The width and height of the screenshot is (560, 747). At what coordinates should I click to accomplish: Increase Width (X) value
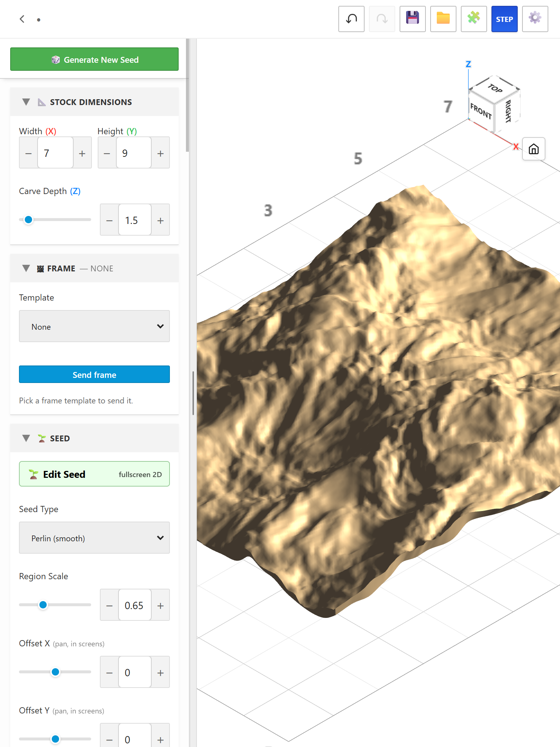point(82,153)
